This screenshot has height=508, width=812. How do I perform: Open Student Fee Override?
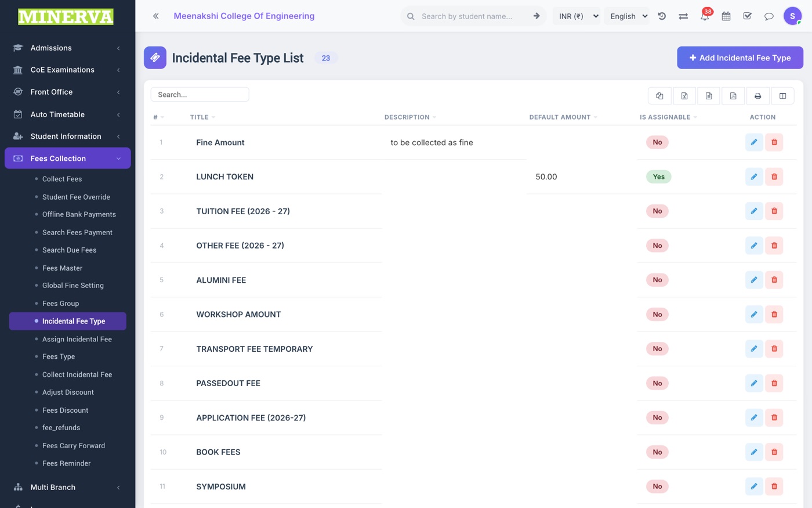pos(76,197)
